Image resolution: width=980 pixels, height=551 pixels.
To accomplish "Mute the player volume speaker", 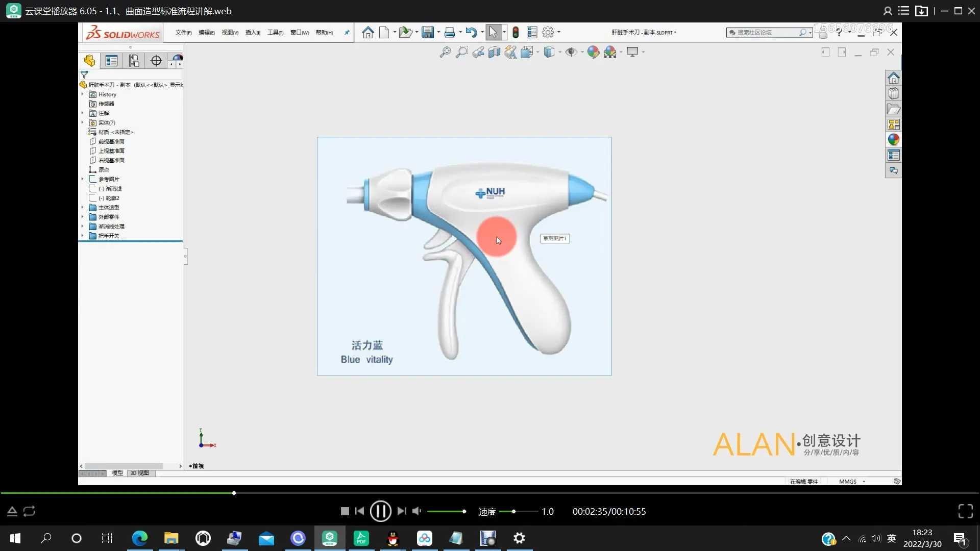I will (416, 511).
